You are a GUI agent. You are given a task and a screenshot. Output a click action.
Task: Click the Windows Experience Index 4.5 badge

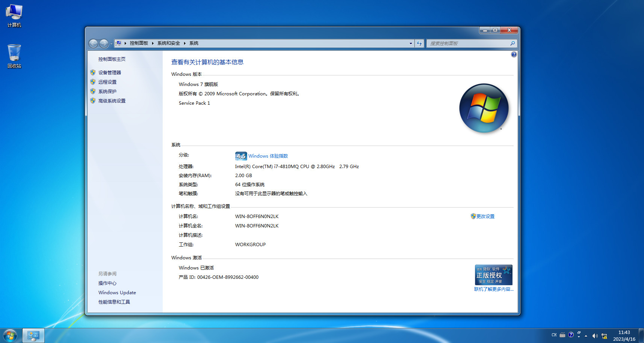click(x=241, y=156)
